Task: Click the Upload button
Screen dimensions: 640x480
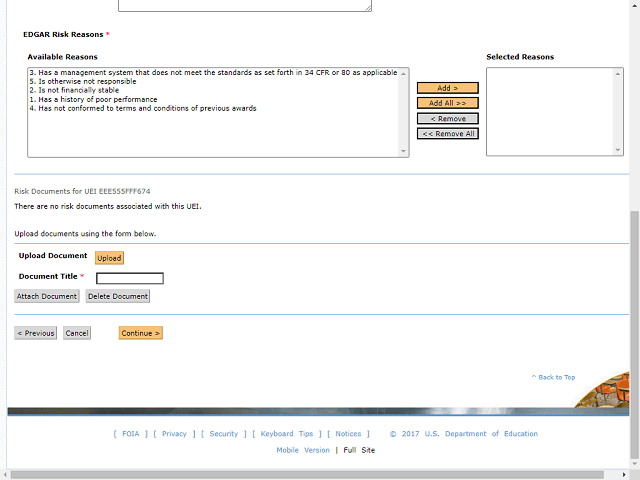Action: (109, 258)
